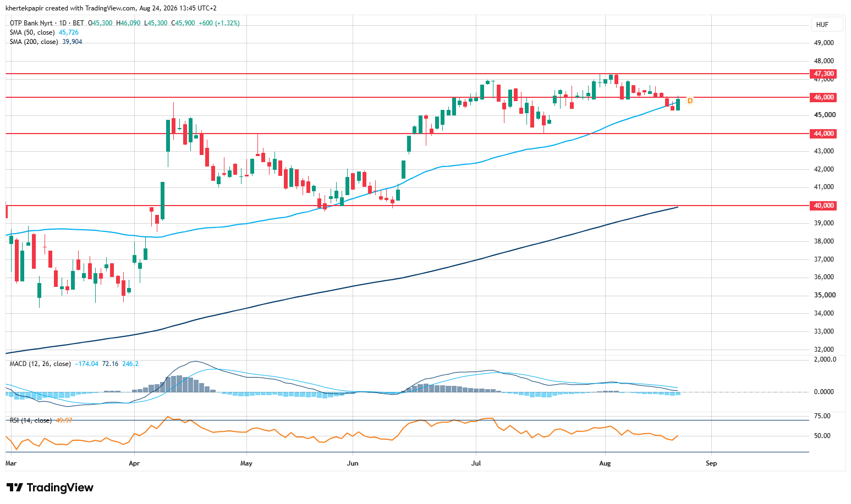
Task: Open the TradingView logo at bottom left
Action: pos(50,488)
